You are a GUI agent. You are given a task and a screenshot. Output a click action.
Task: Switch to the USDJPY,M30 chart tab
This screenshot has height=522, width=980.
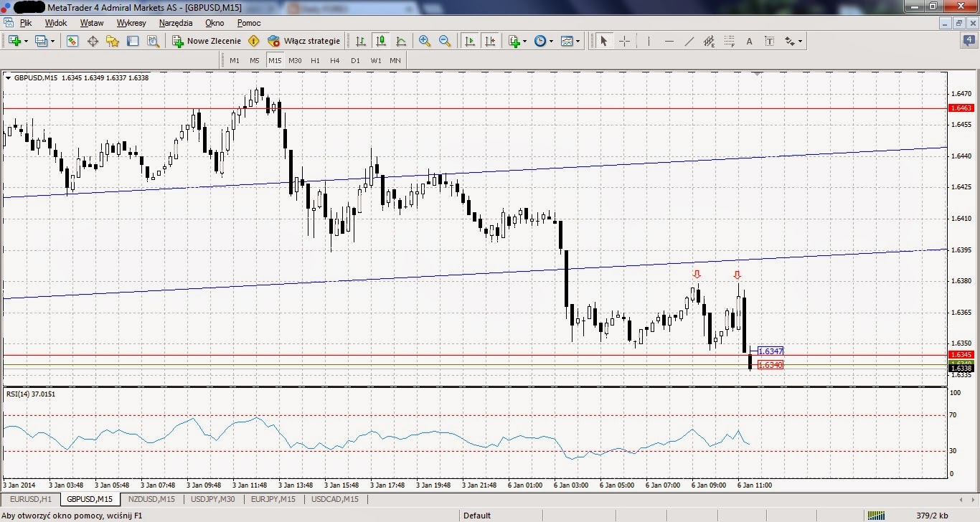coord(213,499)
